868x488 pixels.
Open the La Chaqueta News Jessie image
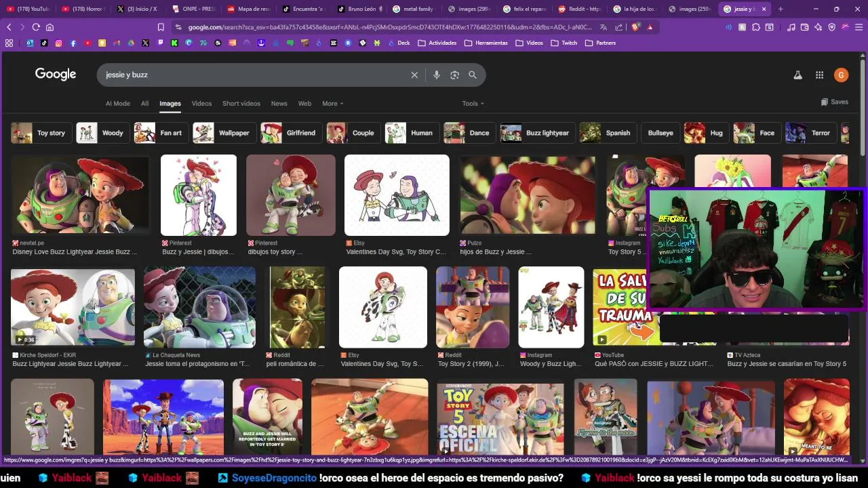[199, 307]
